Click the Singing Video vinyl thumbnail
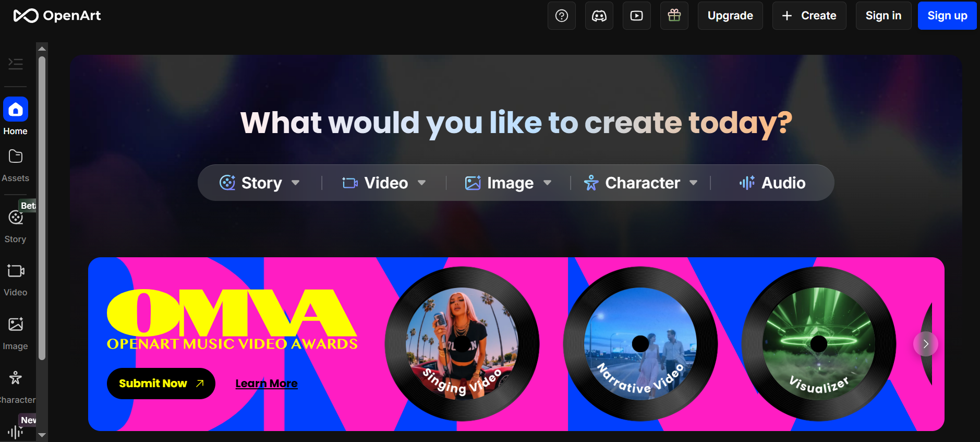The image size is (980, 442). tap(462, 344)
